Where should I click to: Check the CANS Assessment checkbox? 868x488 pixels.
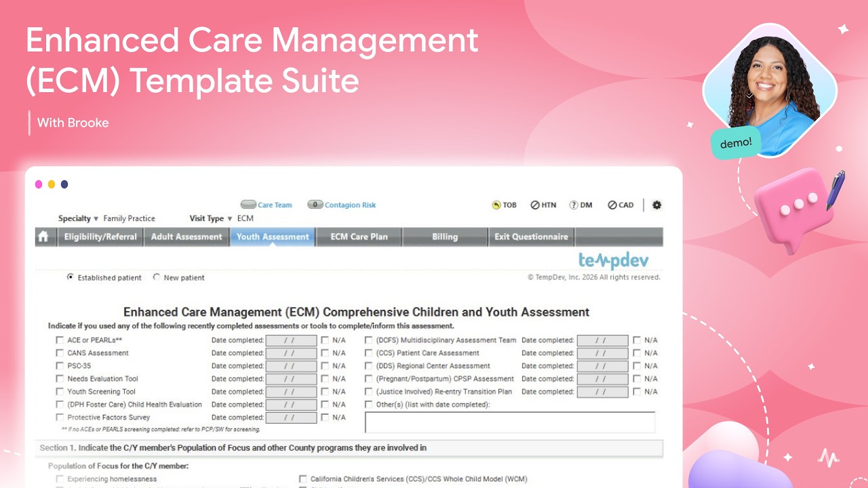point(60,353)
